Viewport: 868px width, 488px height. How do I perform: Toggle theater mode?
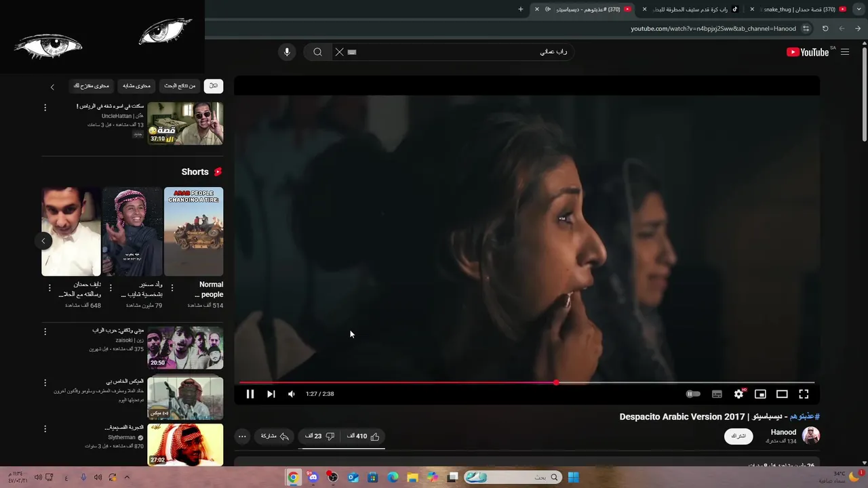click(x=782, y=394)
